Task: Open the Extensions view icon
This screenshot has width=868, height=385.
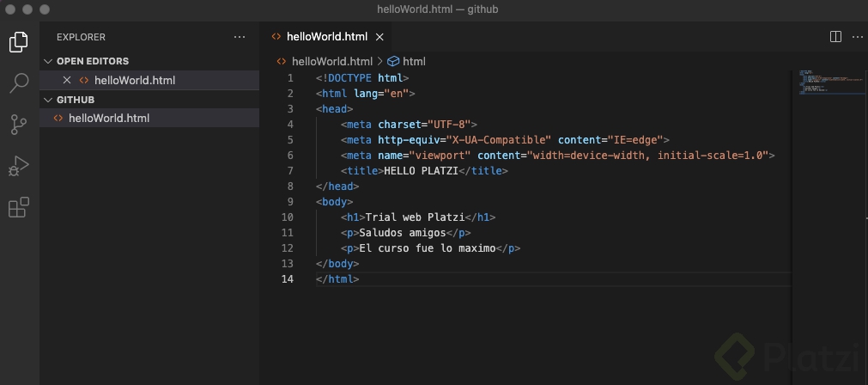Action: (x=19, y=207)
